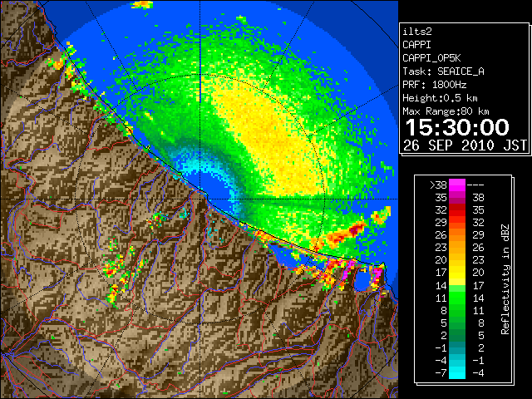Click the 'Max Range:80 km' text
532x399 pixels.
coord(446,111)
